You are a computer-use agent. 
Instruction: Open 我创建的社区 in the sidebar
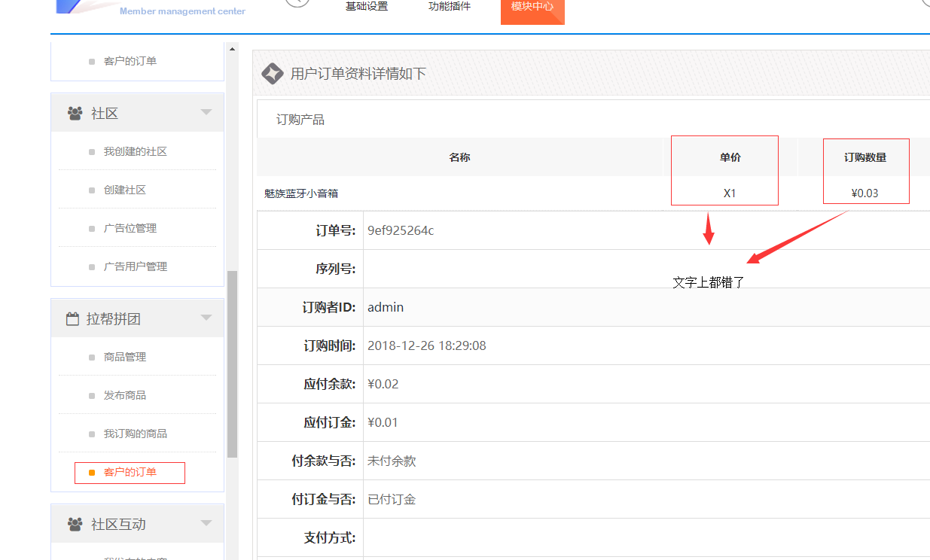pos(136,152)
